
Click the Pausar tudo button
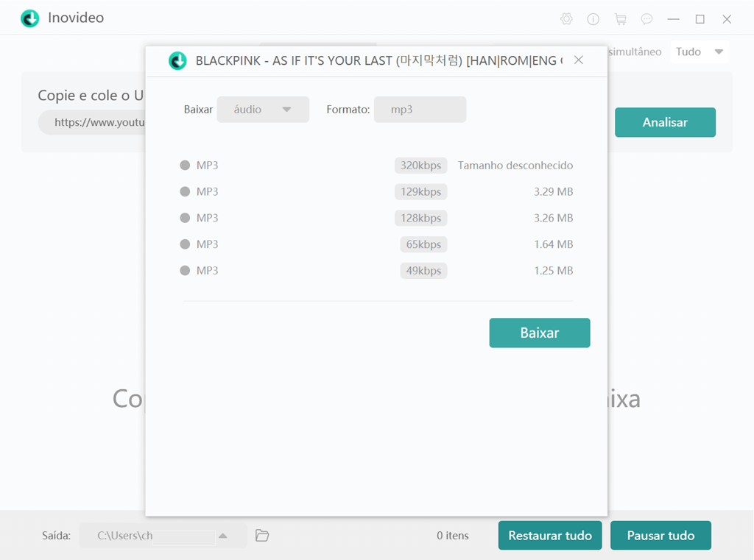(x=660, y=536)
